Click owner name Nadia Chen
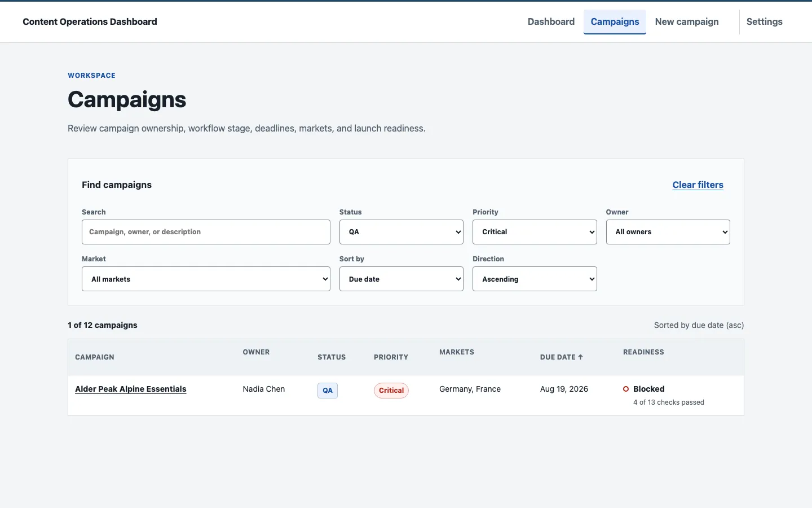 pyautogui.click(x=264, y=389)
